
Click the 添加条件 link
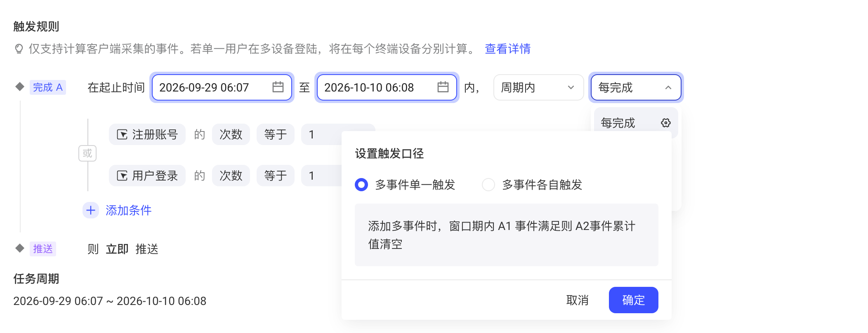[129, 210]
